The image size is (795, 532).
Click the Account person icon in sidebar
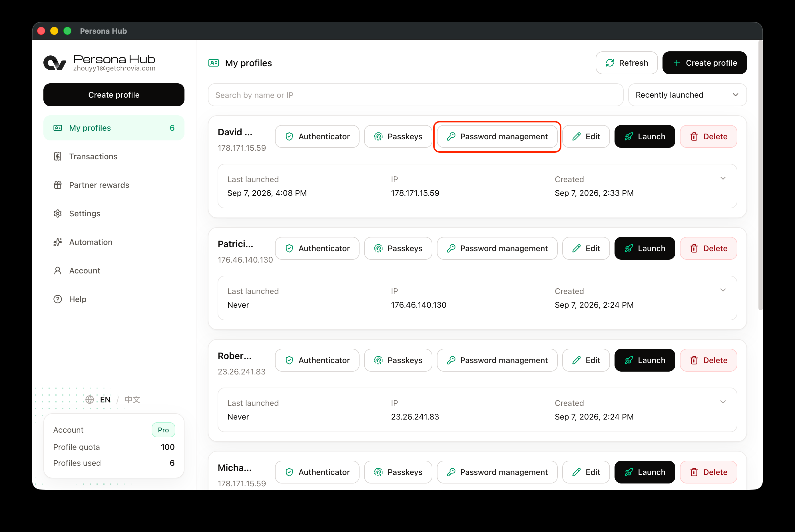[x=58, y=270]
